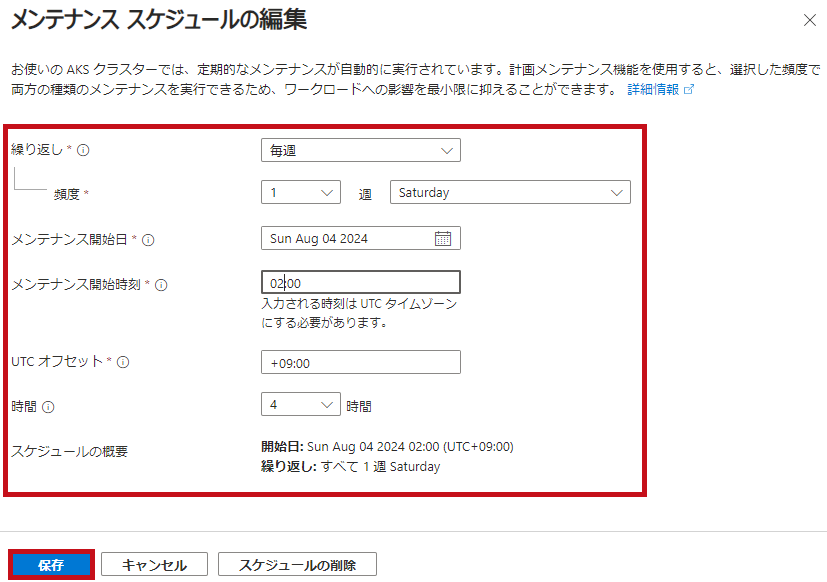The width and height of the screenshot is (827, 582).
Task: Open the 詳細情報 link
Action: pyautogui.click(x=652, y=90)
